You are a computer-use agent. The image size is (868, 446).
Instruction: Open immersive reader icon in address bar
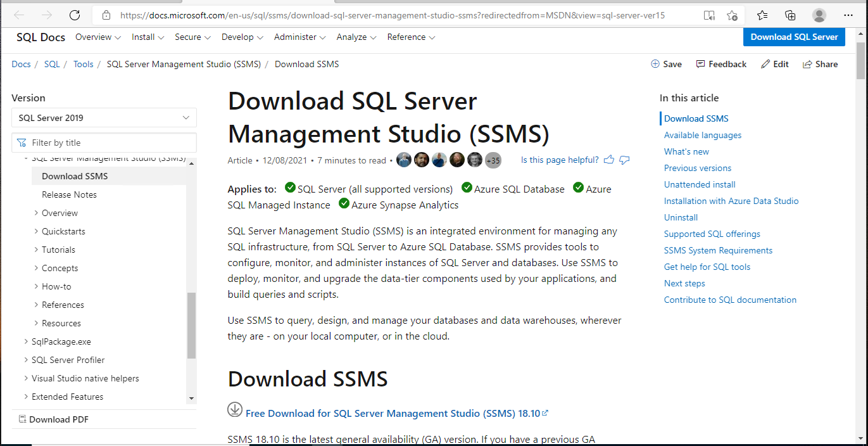pos(710,15)
